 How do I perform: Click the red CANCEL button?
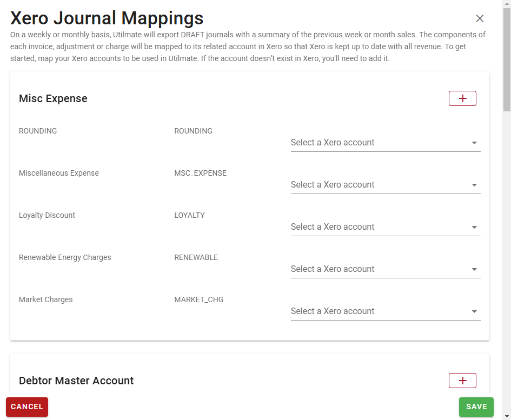[x=27, y=406]
